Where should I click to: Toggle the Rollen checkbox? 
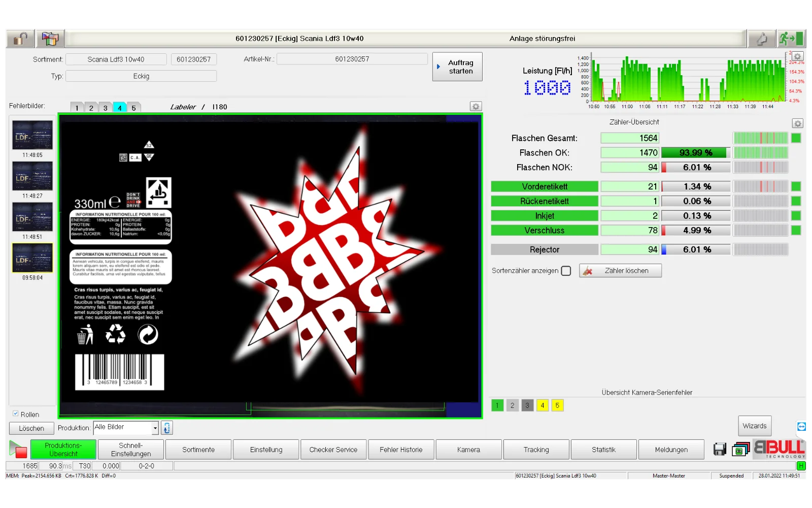tap(16, 414)
